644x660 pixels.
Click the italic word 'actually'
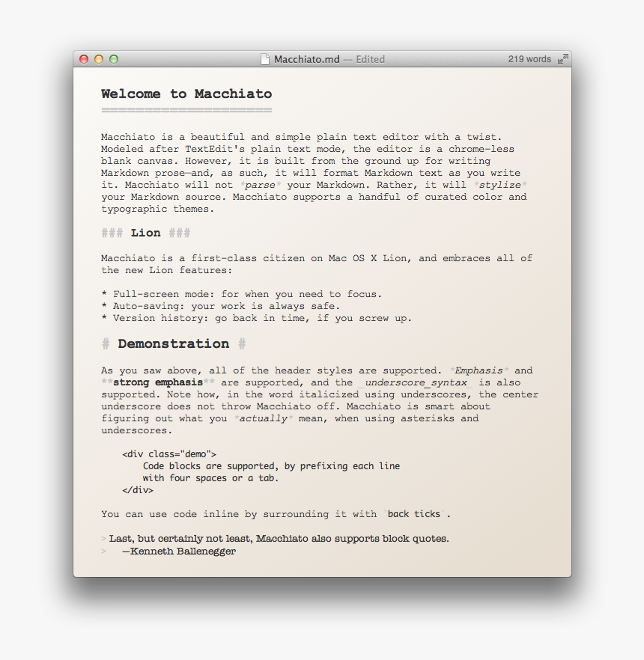pos(264,418)
